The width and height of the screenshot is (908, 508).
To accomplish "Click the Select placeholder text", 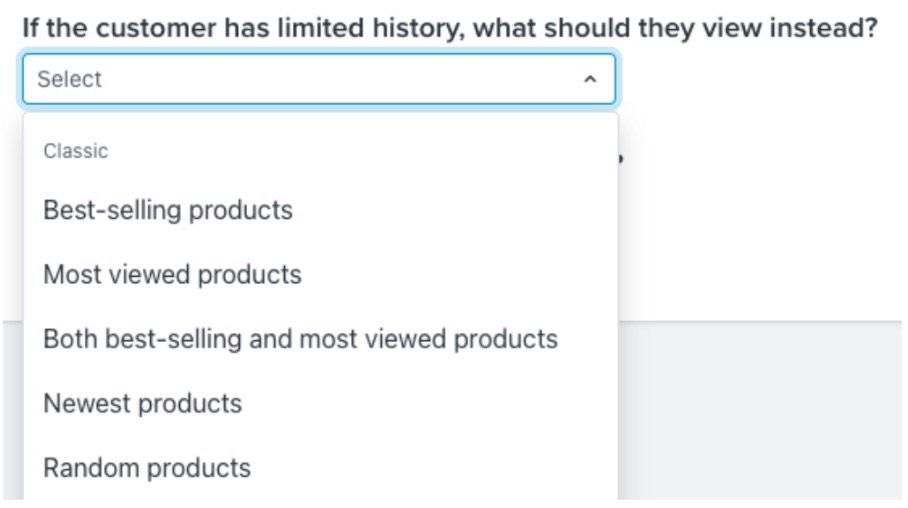I will tap(70, 79).
